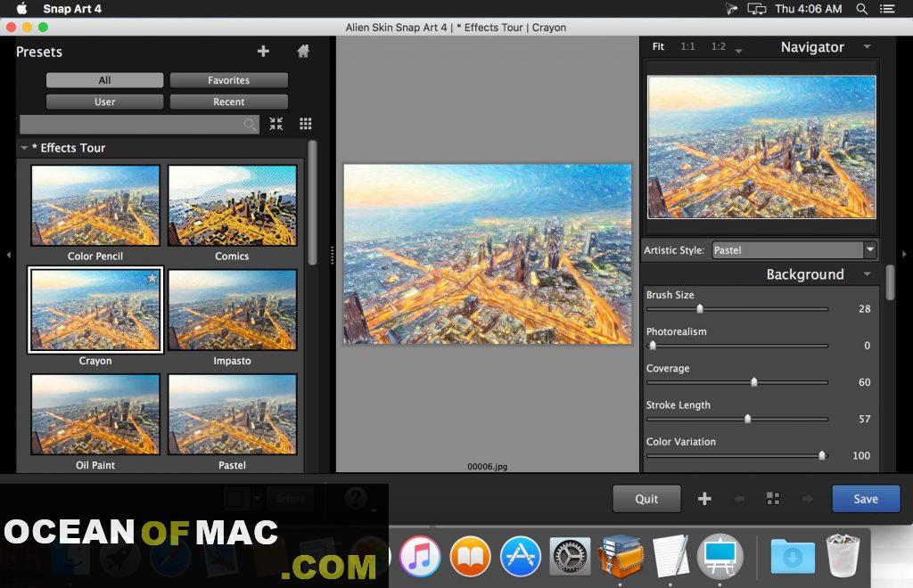Click the Stroke Length value 57

click(865, 419)
